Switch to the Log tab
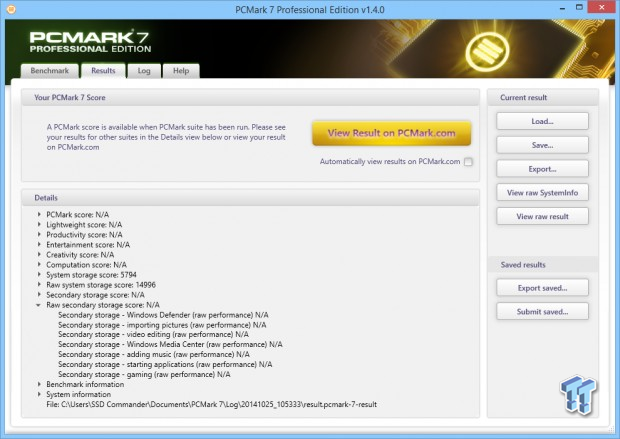 (x=144, y=71)
